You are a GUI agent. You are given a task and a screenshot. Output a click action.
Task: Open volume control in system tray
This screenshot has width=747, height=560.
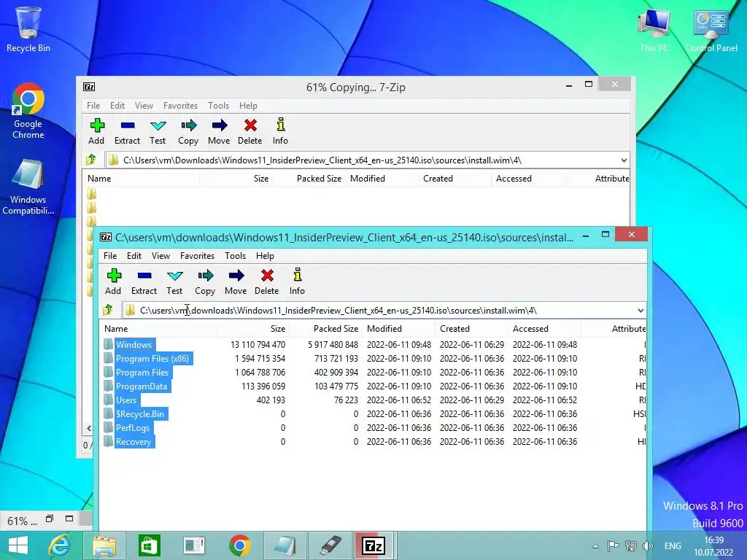(648, 546)
